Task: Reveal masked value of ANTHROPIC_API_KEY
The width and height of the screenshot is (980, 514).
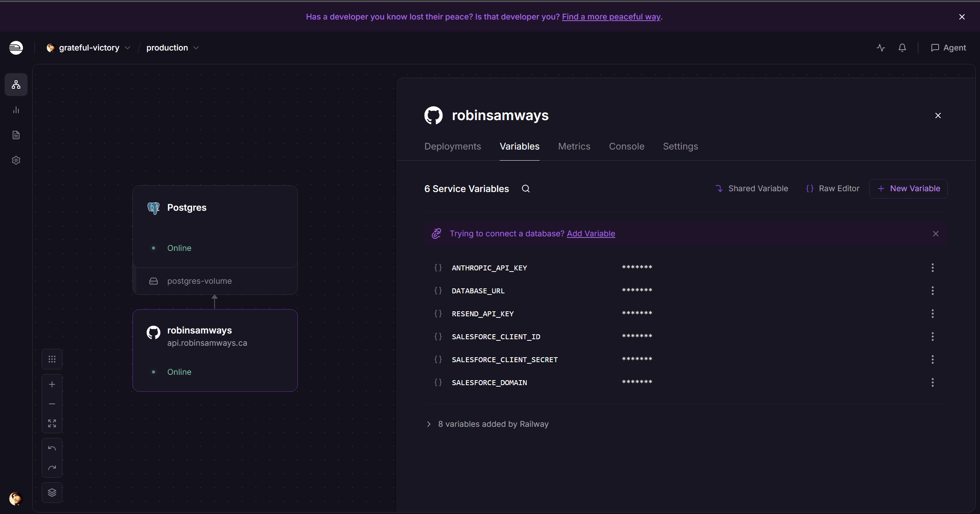Action: (x=637, y=267)
